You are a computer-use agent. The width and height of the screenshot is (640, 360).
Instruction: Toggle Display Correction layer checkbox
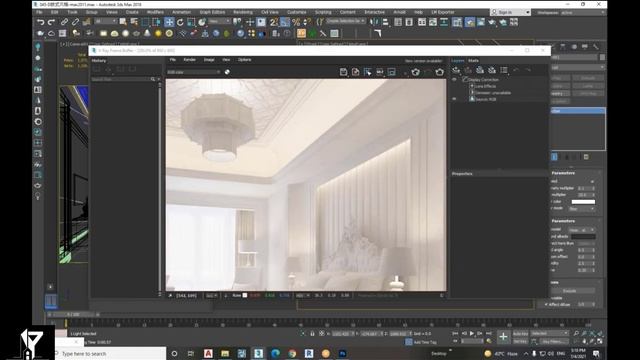(x=465, y=80)
